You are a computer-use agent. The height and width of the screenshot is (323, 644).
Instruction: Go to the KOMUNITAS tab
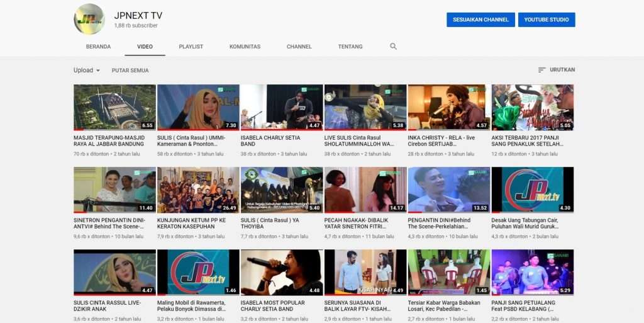coord(245,47)
